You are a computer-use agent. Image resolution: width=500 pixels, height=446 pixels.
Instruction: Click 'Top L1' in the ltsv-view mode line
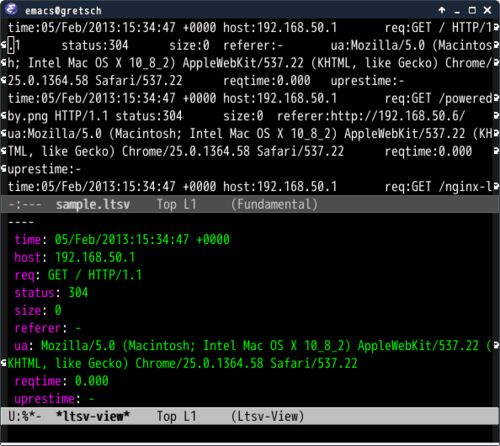coord(177,416)
